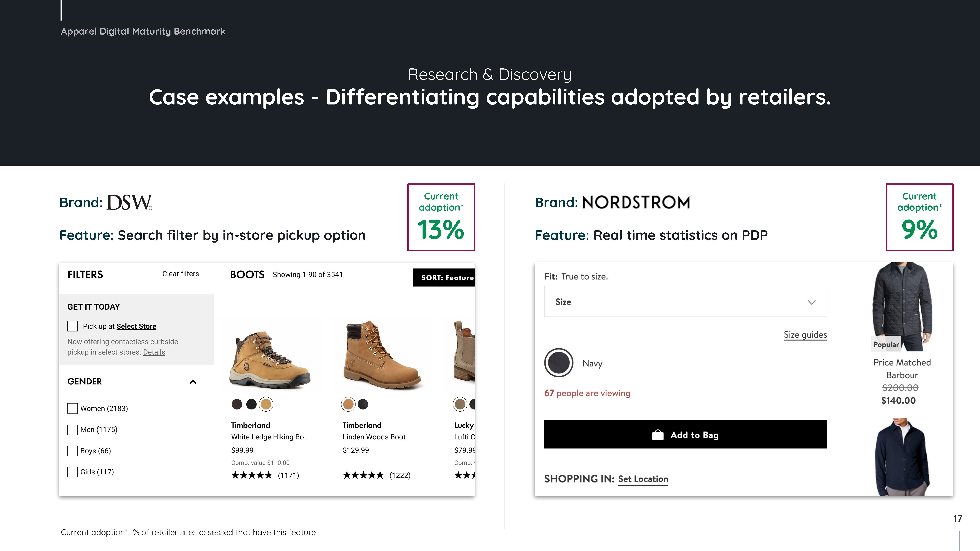
Task: Open the Size guides link
Action: click(805, 335)
